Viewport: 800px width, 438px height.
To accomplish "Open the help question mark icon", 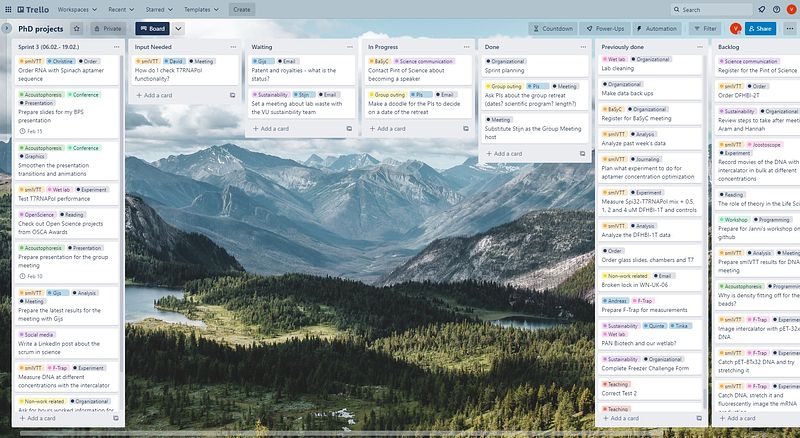I will 776,9.
